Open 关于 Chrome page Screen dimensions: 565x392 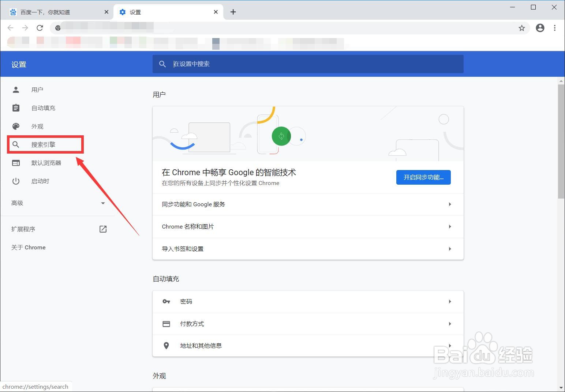29,248
